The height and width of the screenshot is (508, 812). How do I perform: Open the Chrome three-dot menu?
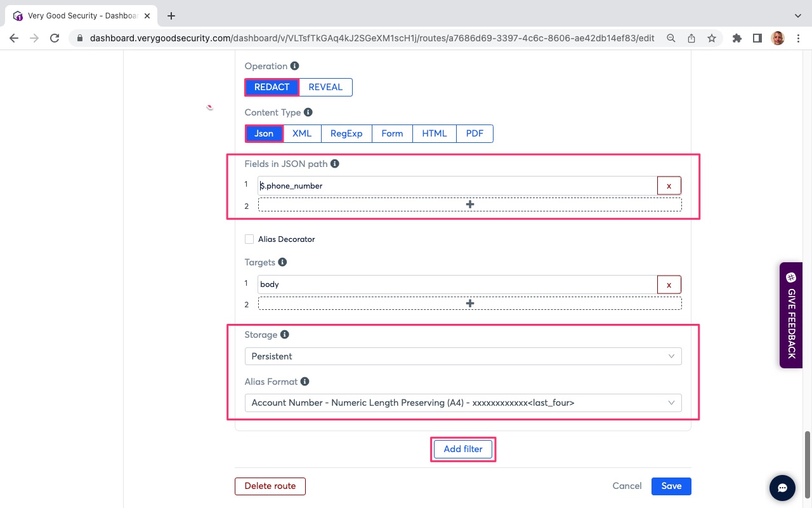pyautogui.click(x=797, y=38)
